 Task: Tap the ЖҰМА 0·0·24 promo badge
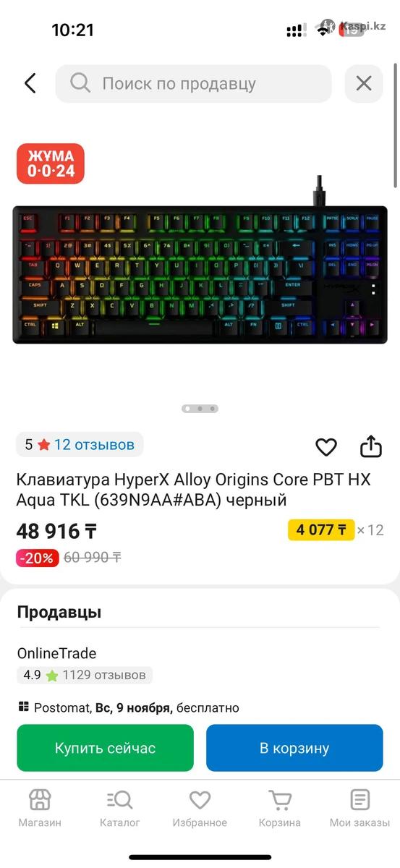point(51,163)
